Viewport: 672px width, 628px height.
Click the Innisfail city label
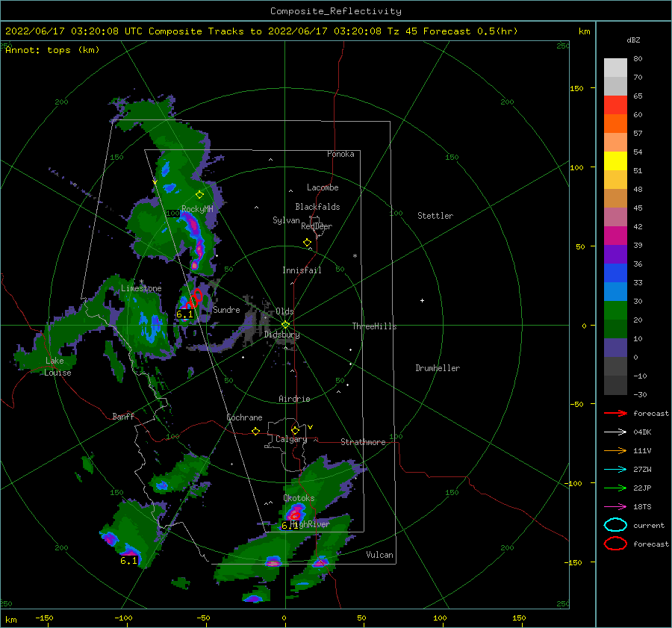pos(302,270)
